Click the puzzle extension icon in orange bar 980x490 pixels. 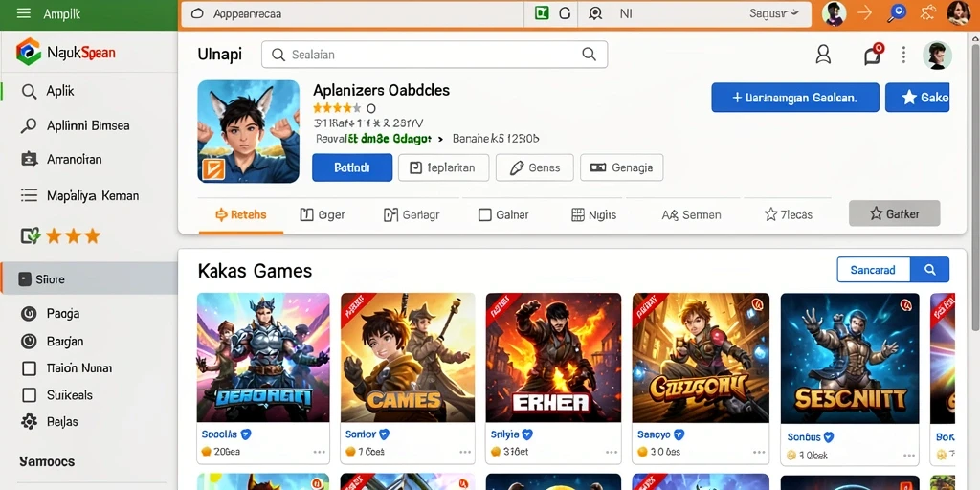(x=928, y=12)
